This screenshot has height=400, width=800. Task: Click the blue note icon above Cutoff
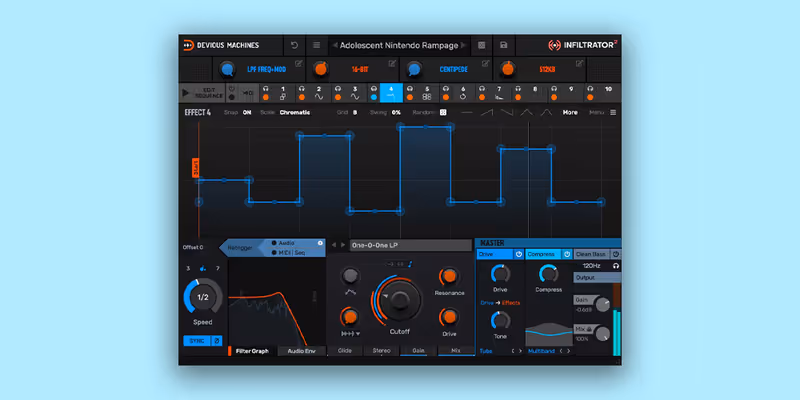pyautogui.click(x=410, y=264)
